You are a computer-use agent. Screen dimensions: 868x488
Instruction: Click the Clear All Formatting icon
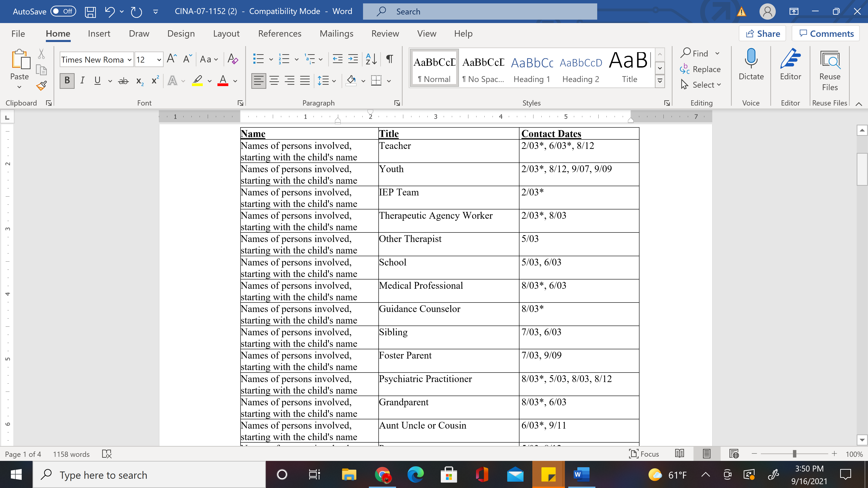pos(233,59)
